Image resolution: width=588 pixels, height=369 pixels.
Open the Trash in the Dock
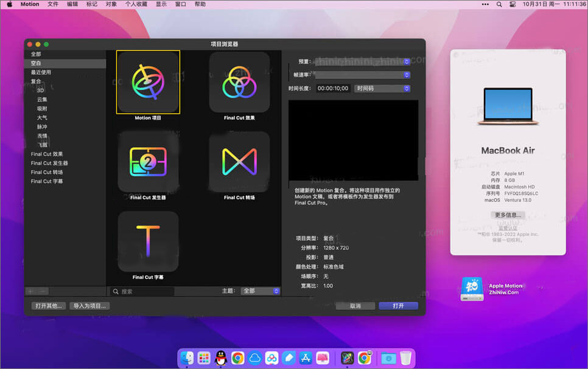pyautogui.click(x=405, y=358)
